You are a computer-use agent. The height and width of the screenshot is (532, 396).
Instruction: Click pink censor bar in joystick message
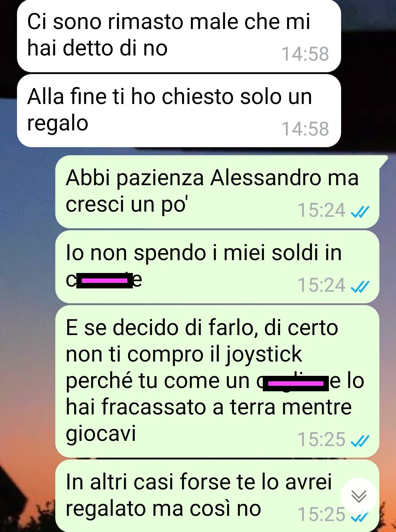pos(296,384)
